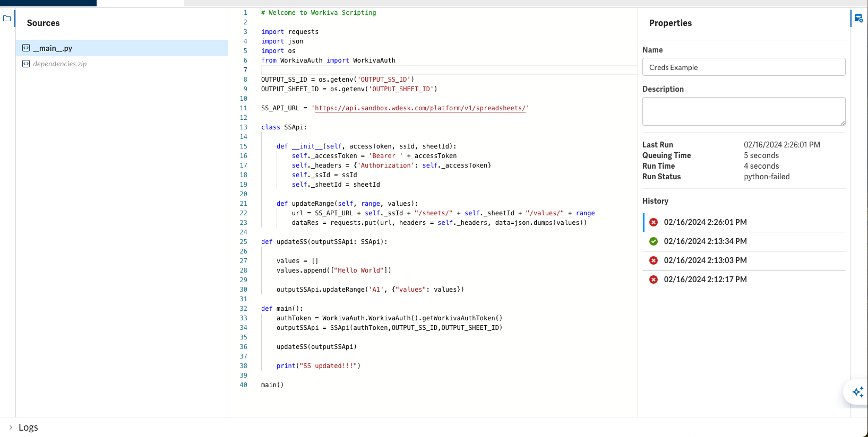This screenshot has width=868, height=437.
Task: Click failed status icon for 2:13:03 PM run
Action: pos(654,260)
